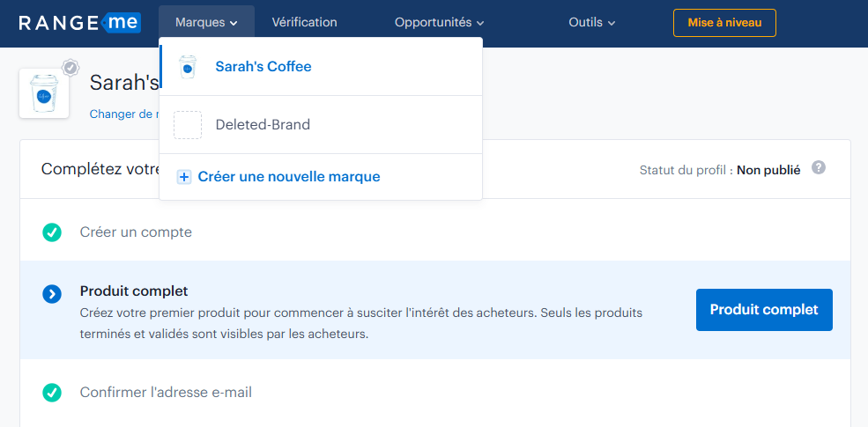Collapse the Marques dropdown menu
Viewport: 868px width, 427px height.
[206, 23]
